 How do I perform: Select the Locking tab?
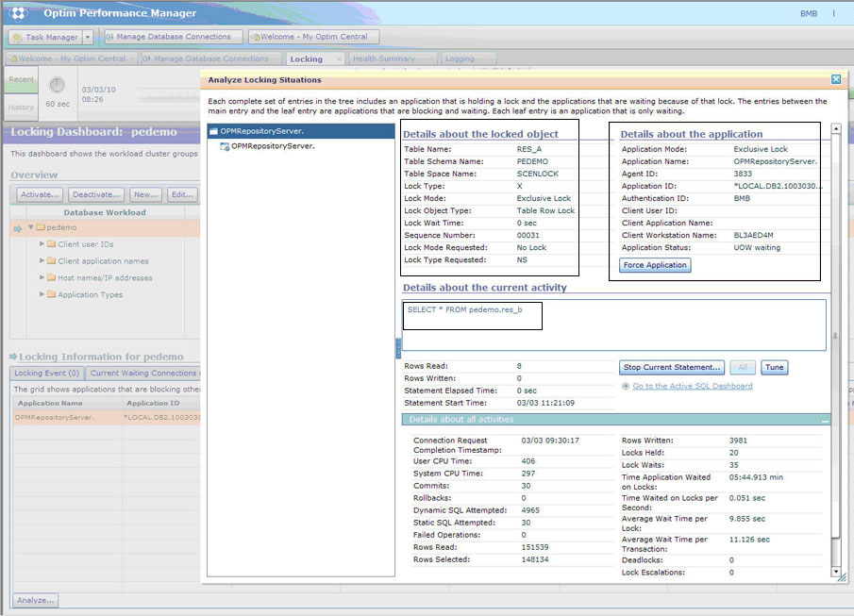316,58
